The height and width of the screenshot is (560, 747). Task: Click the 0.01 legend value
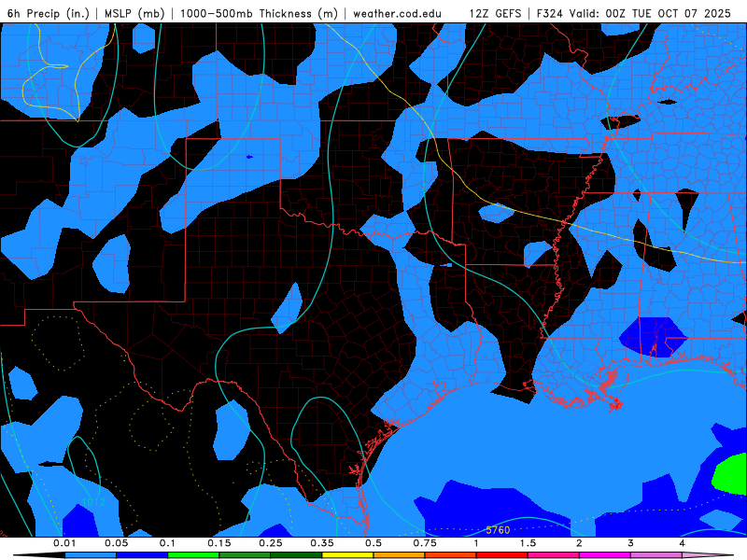click(64, 543)
